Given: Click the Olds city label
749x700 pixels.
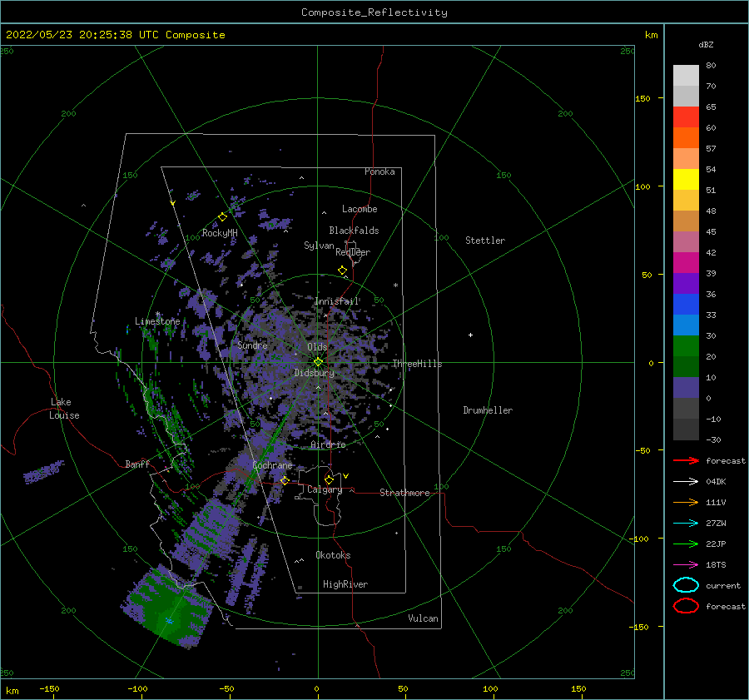Looking at the screenshot, I should [x=317, y=347].
